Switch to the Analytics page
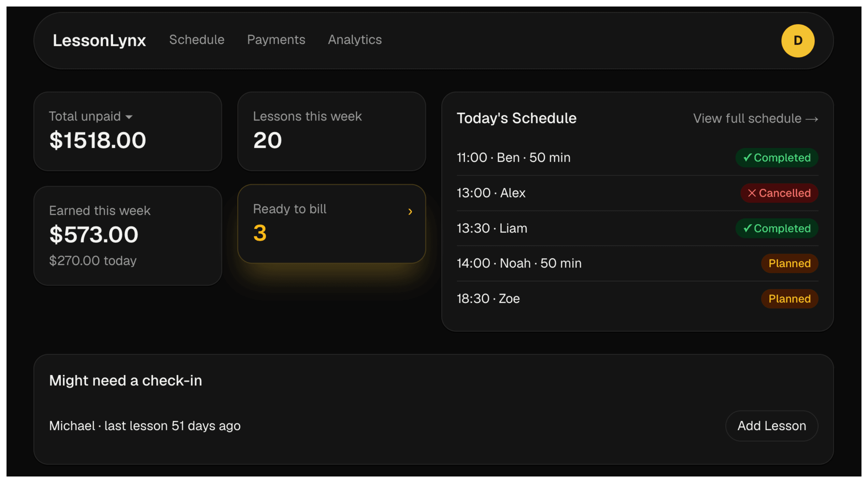The height and width of the screenshot is (483, 868). 355,40
